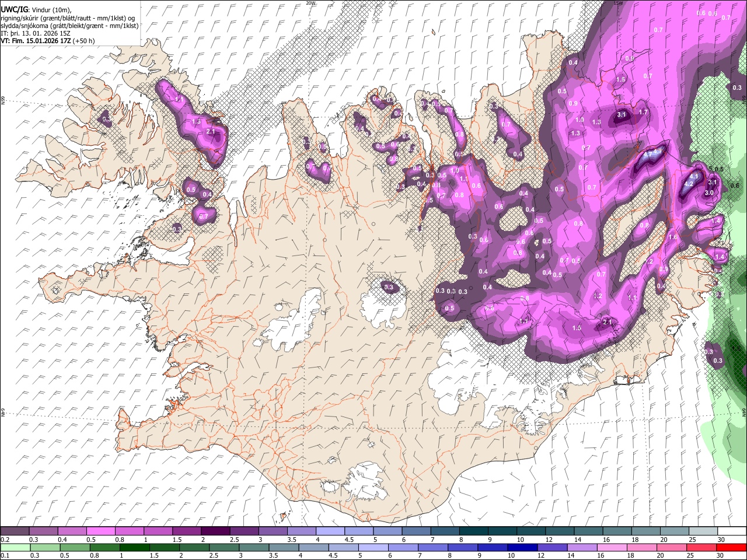Image resolution: width=747 pixels, height=560 pixels.
Task: Select the gray-green 3 swatch, lower legend row
Action: tap(254, 547)
